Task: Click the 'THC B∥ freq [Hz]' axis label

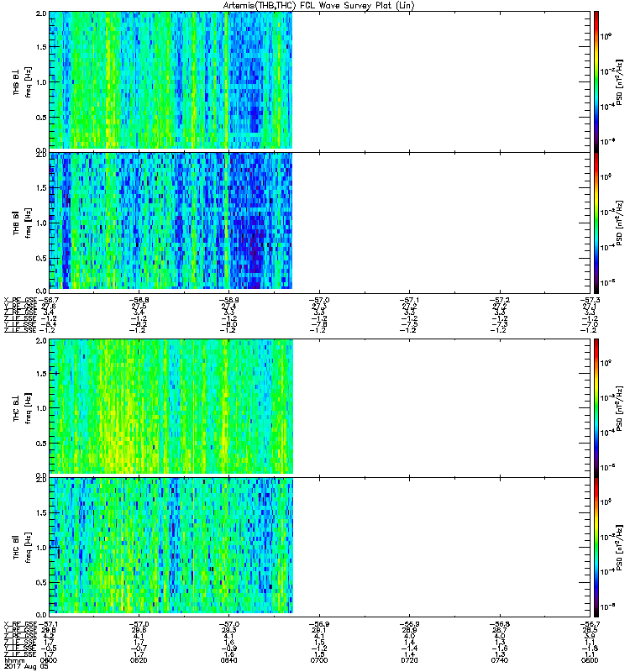Action: click(22, 548)
